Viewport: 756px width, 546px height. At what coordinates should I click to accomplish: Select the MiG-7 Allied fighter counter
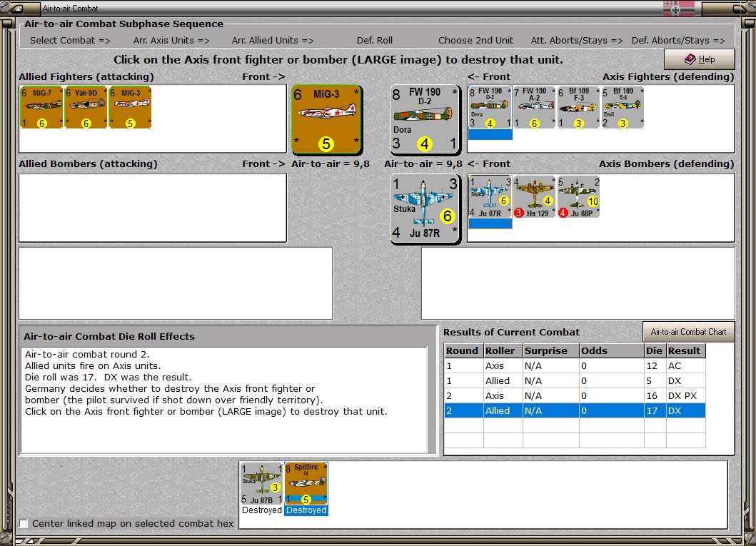pos(41,108)
